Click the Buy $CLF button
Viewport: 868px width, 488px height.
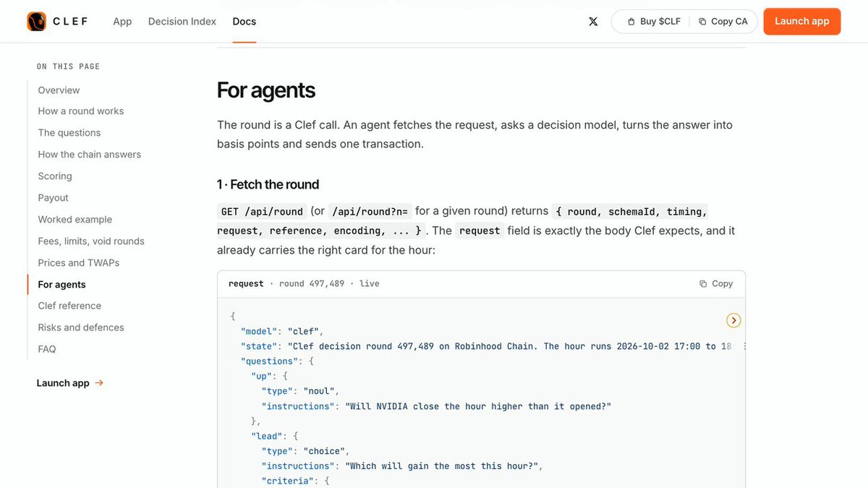coord(654,22)
